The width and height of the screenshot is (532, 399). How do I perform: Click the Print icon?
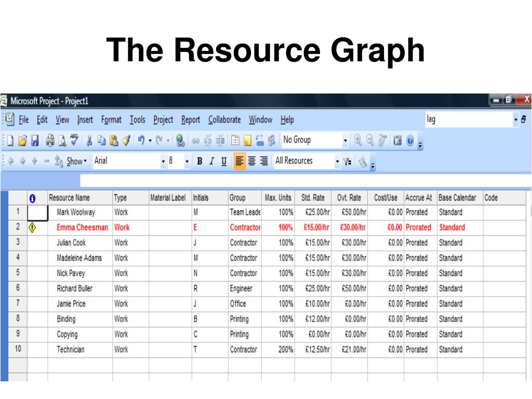(50, 140)
